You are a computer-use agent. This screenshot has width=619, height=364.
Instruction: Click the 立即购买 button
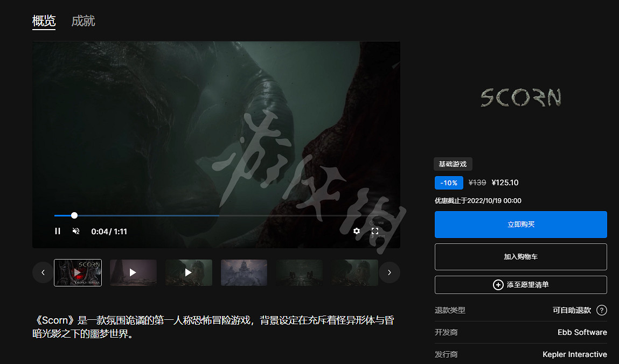(x=520, y=225)
